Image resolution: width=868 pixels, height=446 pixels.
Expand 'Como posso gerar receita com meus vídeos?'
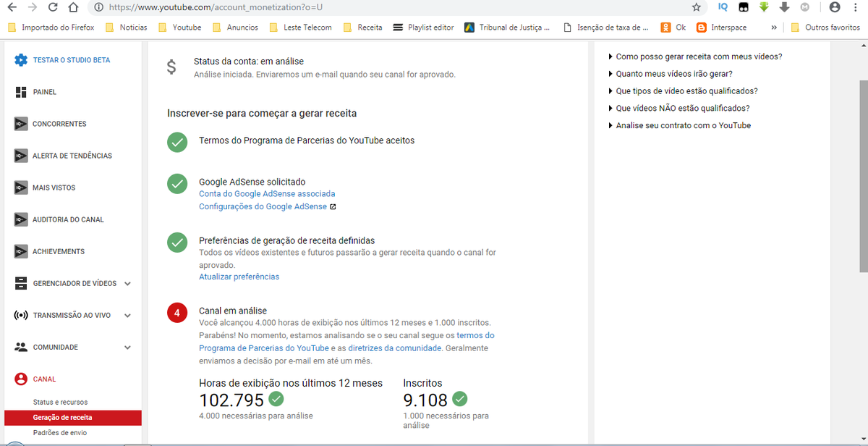click(695, 56)
